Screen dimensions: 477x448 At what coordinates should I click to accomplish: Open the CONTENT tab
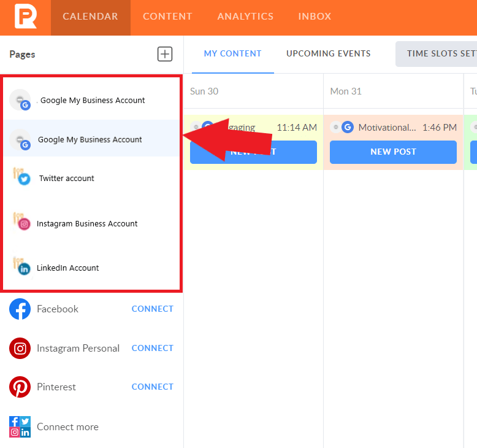167,17
